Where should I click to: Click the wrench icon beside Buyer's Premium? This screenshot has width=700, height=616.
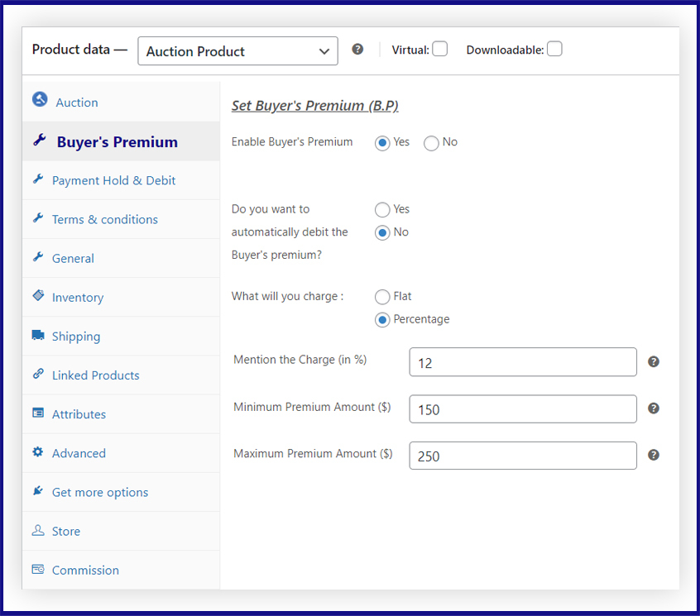coord(40,140)
